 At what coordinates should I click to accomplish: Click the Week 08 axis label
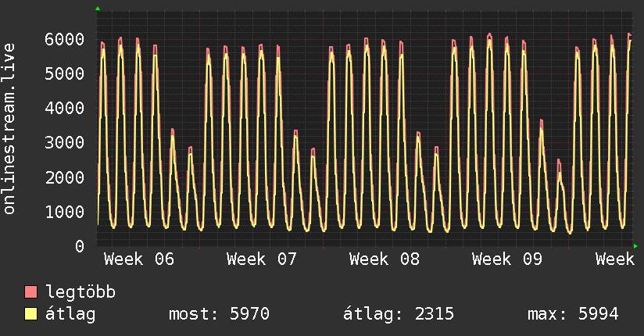[x=385, y=259]
